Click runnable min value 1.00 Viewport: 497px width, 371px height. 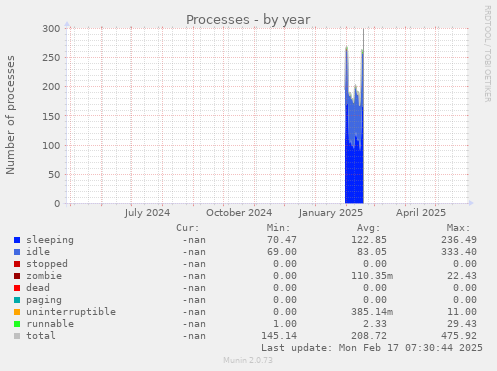point(285,324)
